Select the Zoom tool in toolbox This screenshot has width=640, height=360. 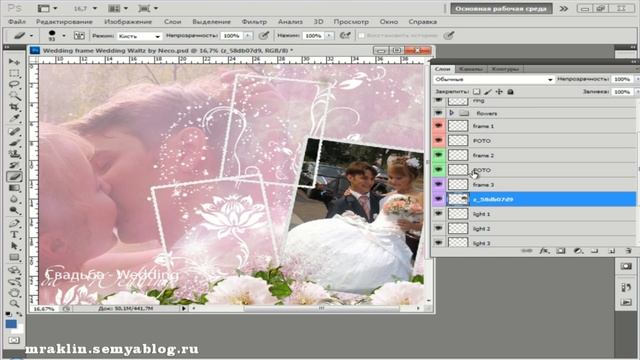point(14,304)
